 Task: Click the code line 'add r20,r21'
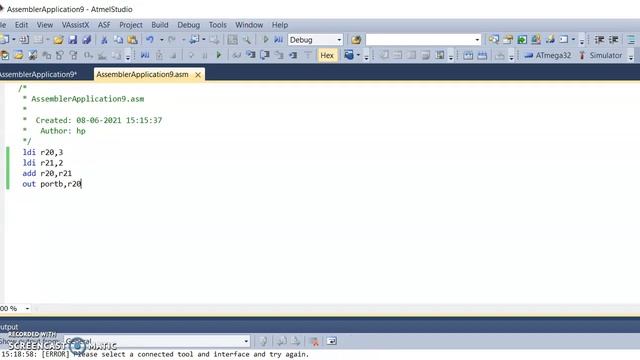tap(47, 173)
